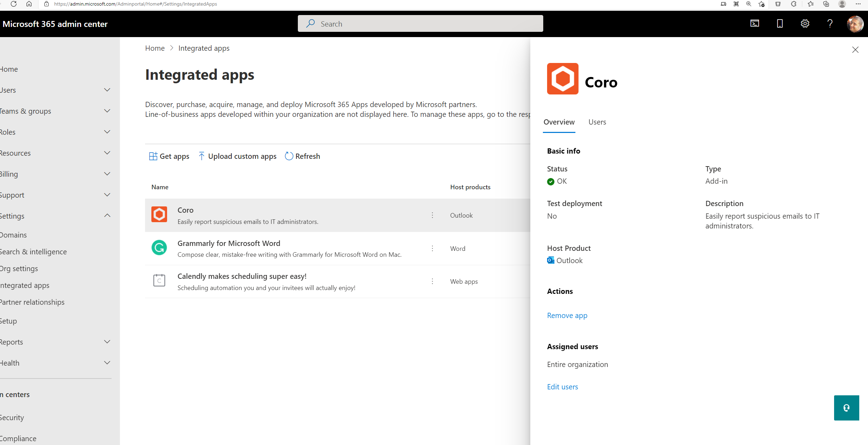Expand the Teams & groups nav section
This screenshot has height=445, width=868.
click(x=107, y=111)
